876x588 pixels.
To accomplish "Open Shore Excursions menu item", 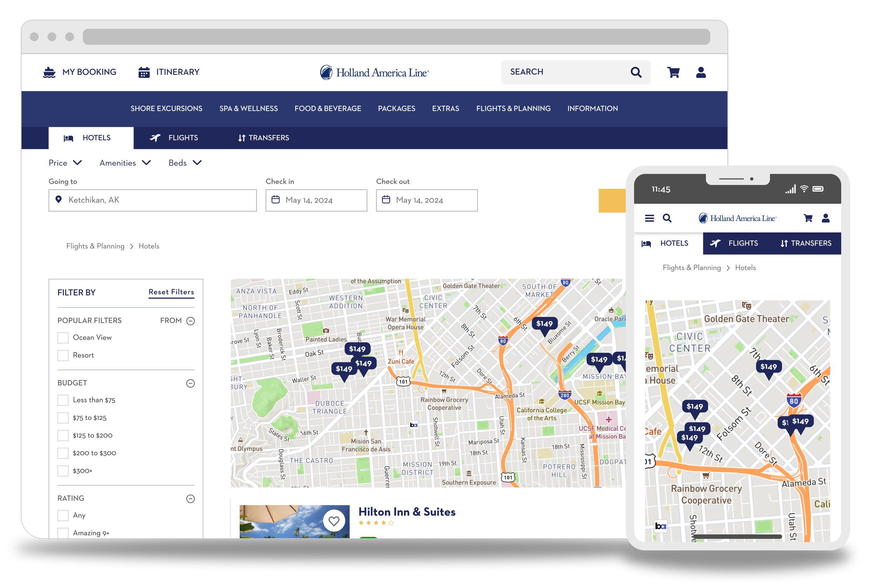I will coord(166,108).
